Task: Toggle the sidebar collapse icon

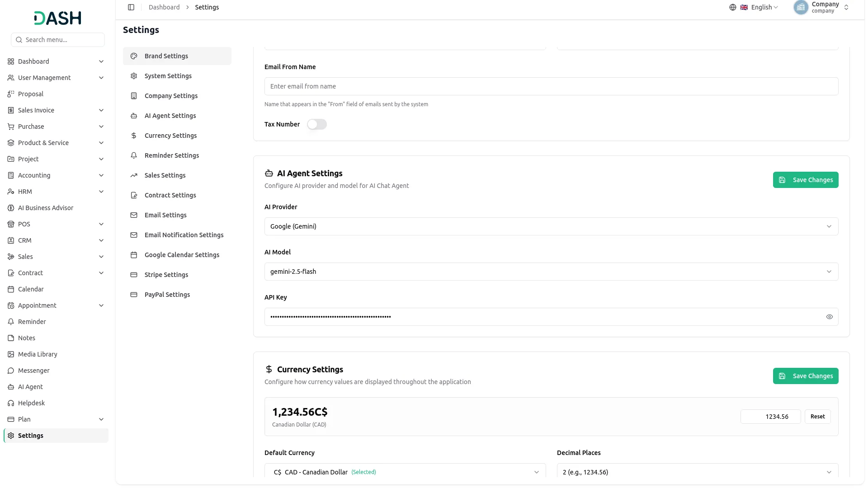Action: coord(131,7)
